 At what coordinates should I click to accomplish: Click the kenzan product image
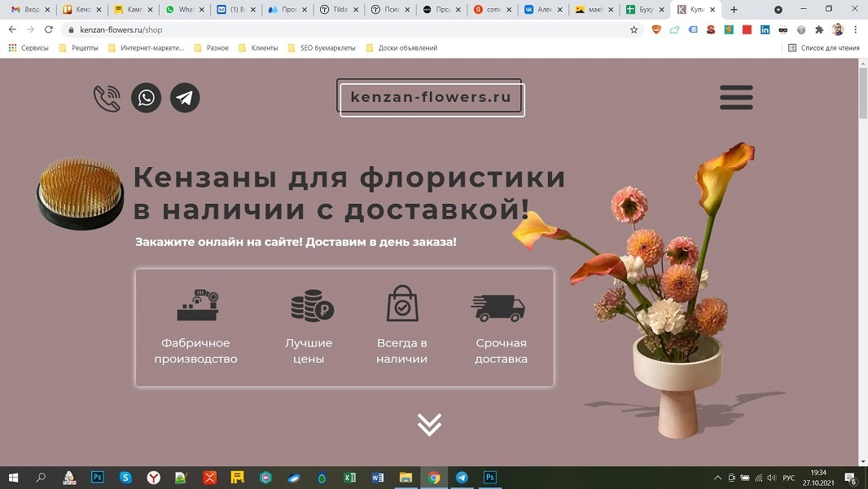point(80,194)
